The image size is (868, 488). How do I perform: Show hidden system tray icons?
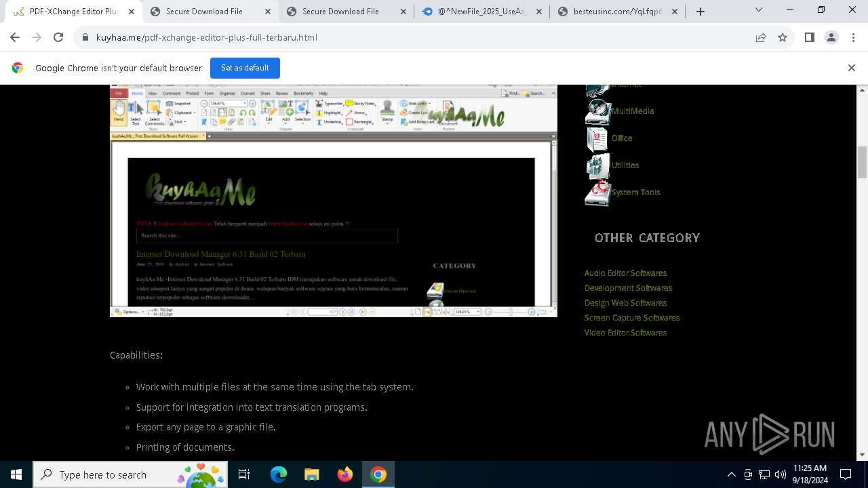pos(731,474)
